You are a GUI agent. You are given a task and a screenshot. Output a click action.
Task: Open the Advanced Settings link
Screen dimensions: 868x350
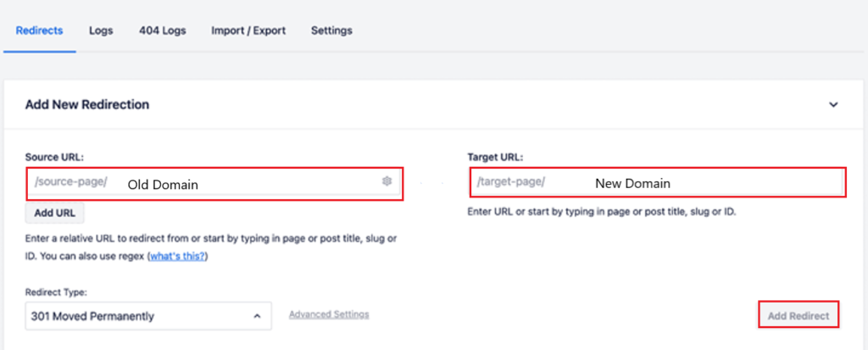329,314
